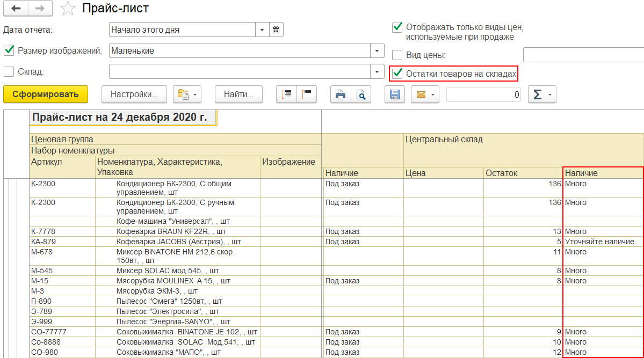Click the expand all groups icon
Screen dimensions: 644x358
[286, 94]
